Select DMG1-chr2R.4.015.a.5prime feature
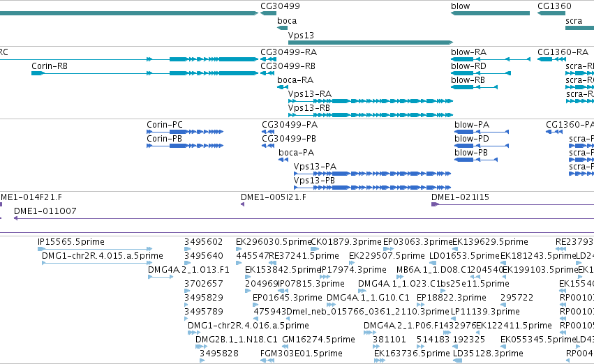 pyautogui.click(x=97, y=263)
